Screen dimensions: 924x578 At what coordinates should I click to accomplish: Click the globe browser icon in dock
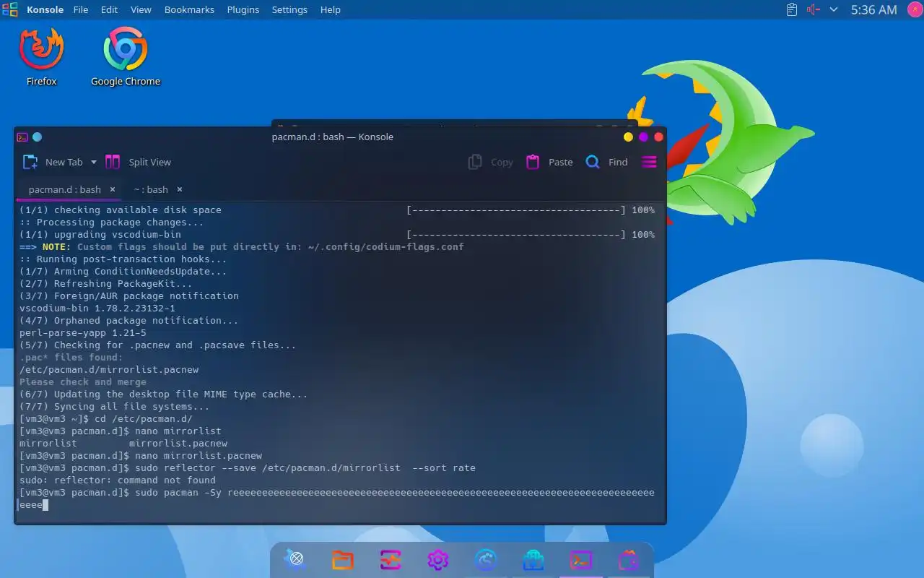click(295, 560)
